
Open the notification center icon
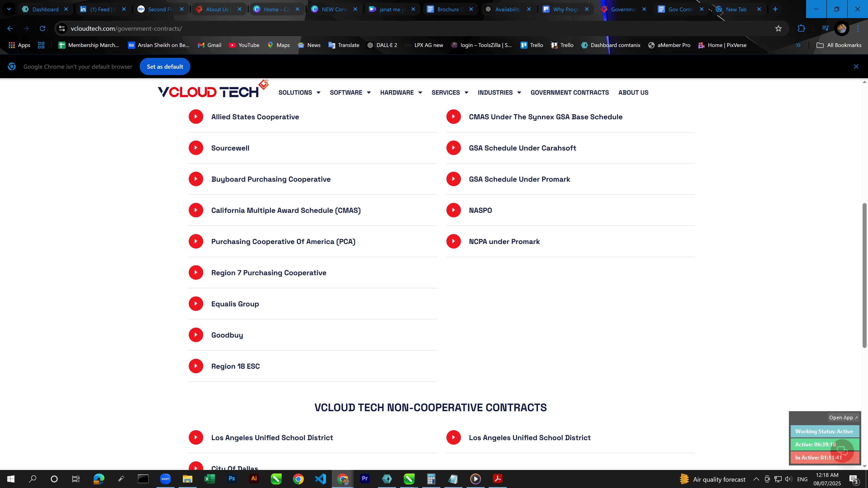[854, 479]
